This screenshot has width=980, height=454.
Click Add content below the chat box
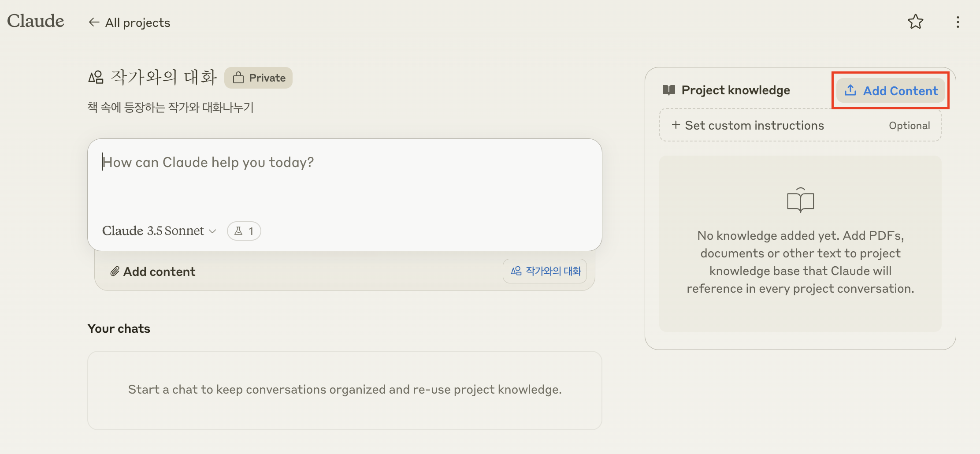pyautogui.click(x=159, y=272)
